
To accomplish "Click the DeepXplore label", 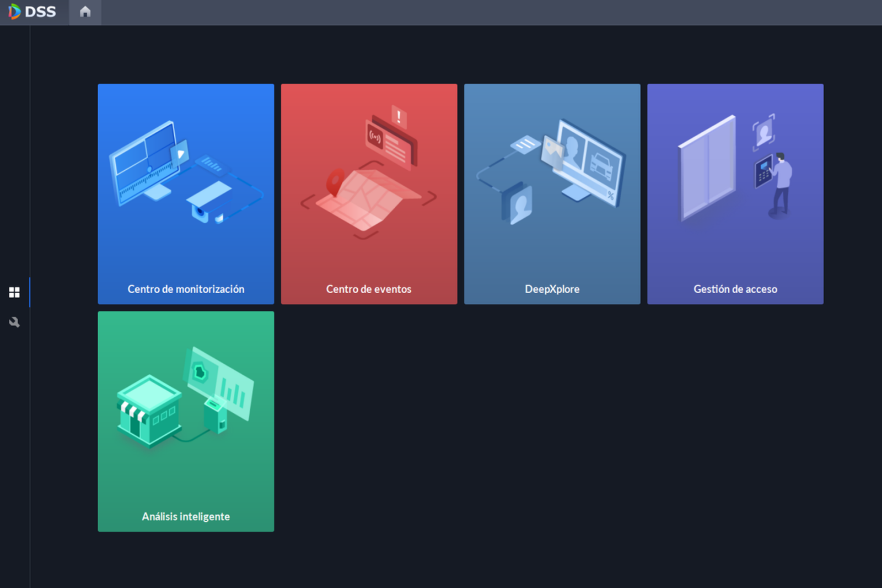I will coord(552,289).
